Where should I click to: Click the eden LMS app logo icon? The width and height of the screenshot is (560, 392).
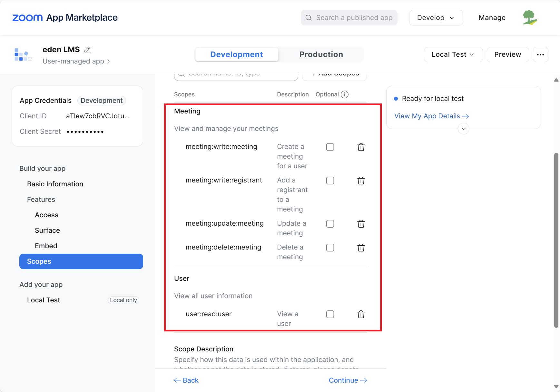tap(23, 54)
